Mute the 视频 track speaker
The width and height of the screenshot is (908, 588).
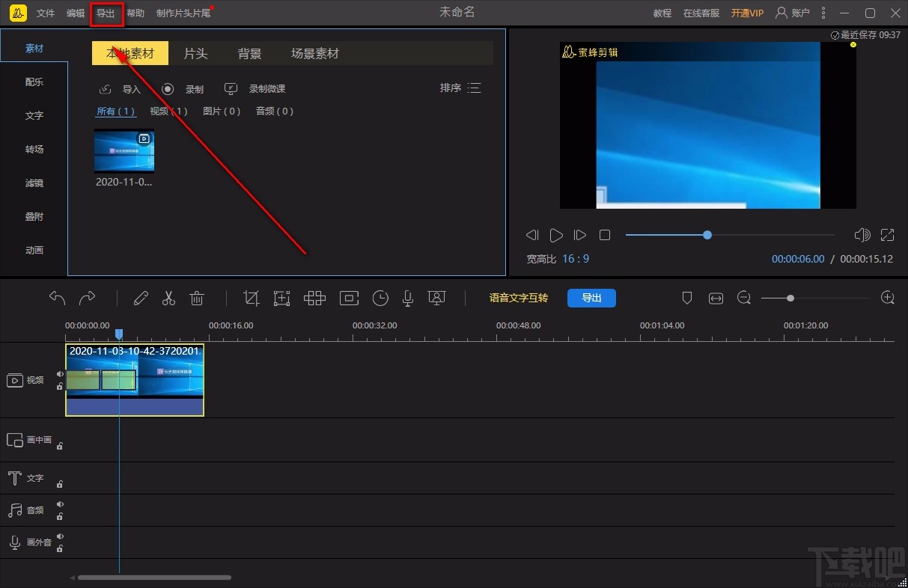coord(60,374)
